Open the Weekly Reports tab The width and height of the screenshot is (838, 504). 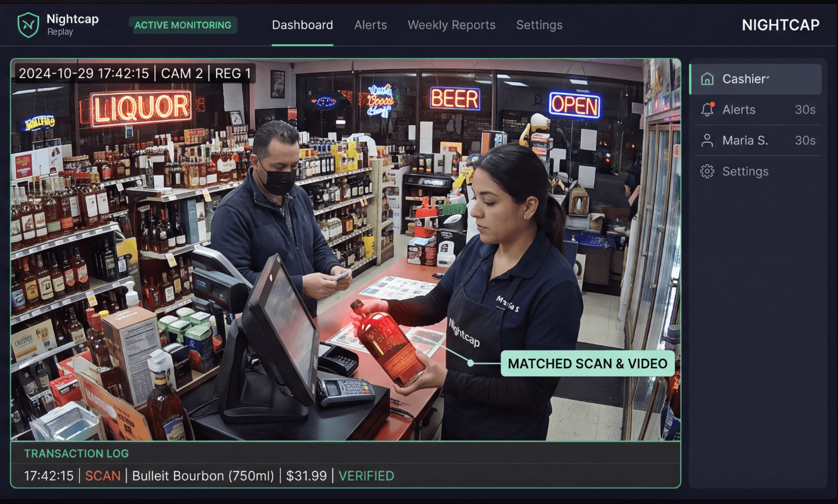point(451,25)
